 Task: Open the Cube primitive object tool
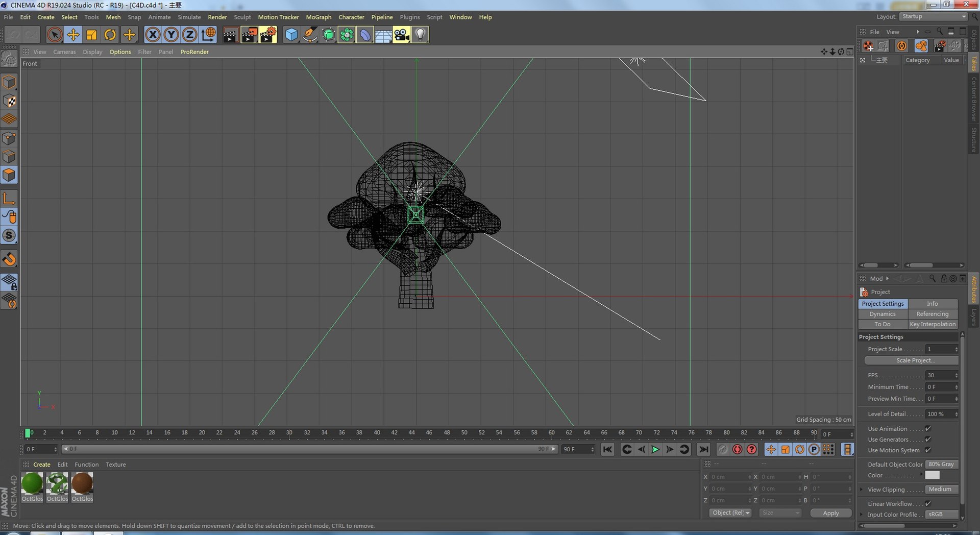pos(291,35)
